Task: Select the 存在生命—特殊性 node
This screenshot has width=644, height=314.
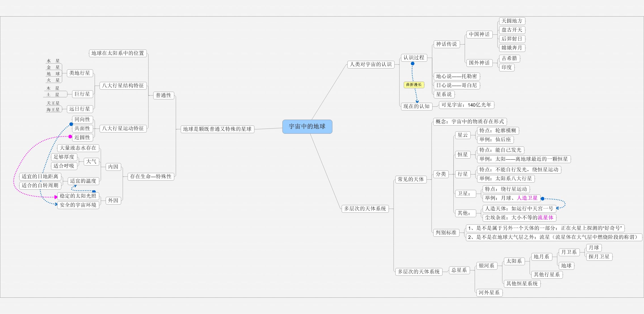Action: [151, 176]
